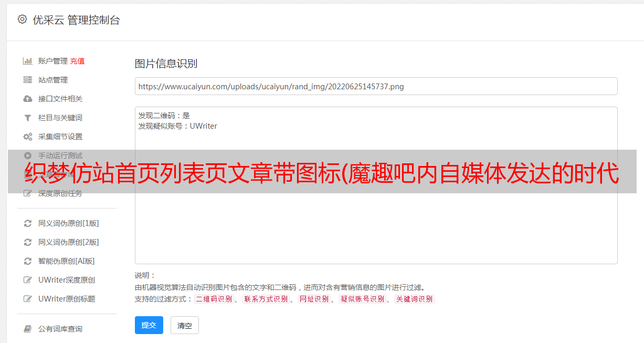Open 站点管理 menu item
The image size is (644, 343).
coord(53,80)
